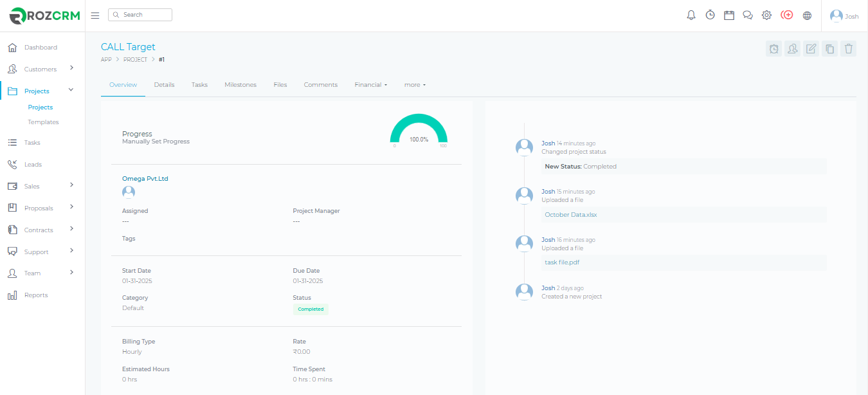Viewport: 868px width, 395px height.
Task: Click the clone project copy icon
Action: 830,48
